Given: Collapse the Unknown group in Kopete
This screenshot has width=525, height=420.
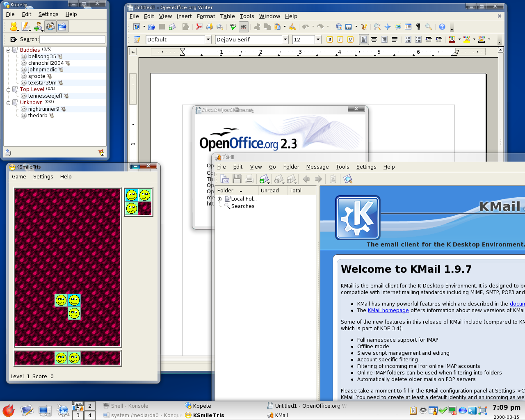Looking at the screenshot, I should (8, 103).
